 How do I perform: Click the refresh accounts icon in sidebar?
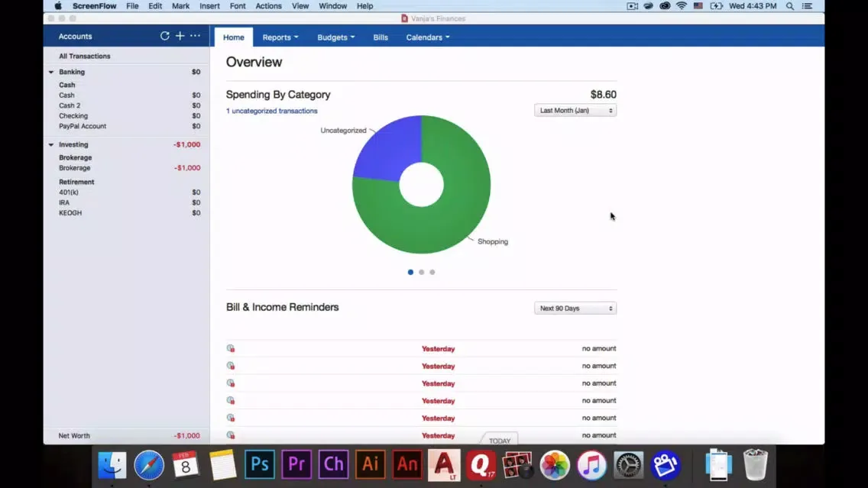[164, 36]
